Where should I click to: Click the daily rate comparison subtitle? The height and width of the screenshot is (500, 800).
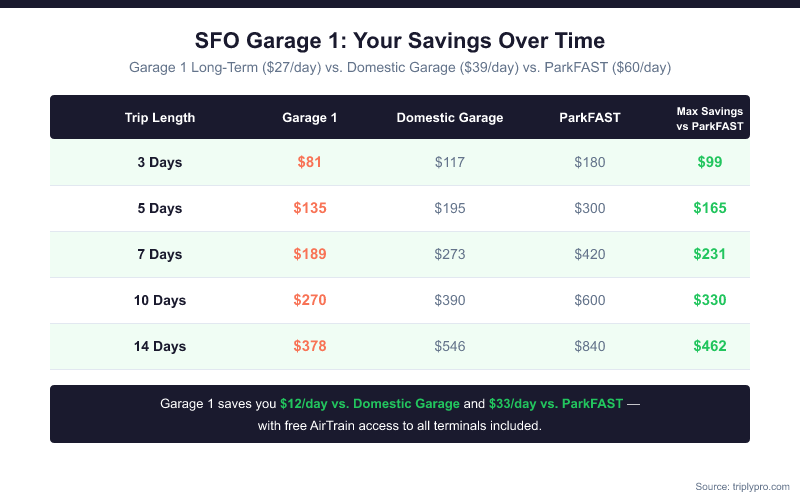coord(400,68)
